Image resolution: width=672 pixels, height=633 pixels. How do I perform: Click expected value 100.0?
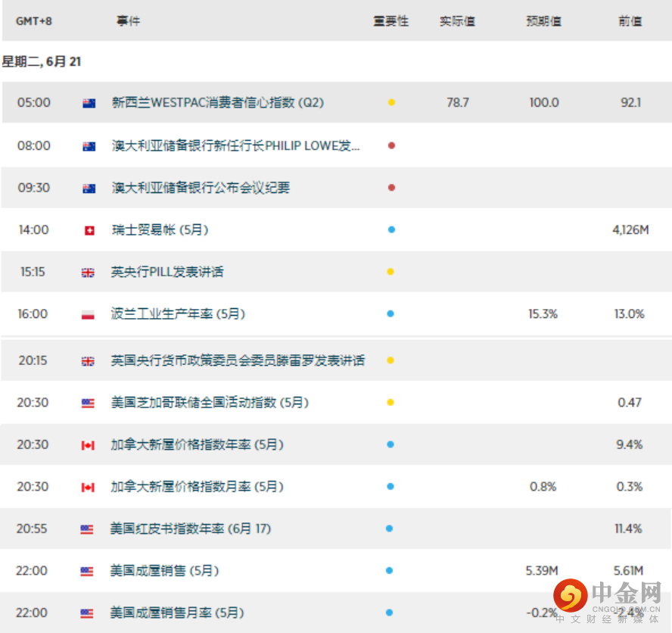point(544,103)
